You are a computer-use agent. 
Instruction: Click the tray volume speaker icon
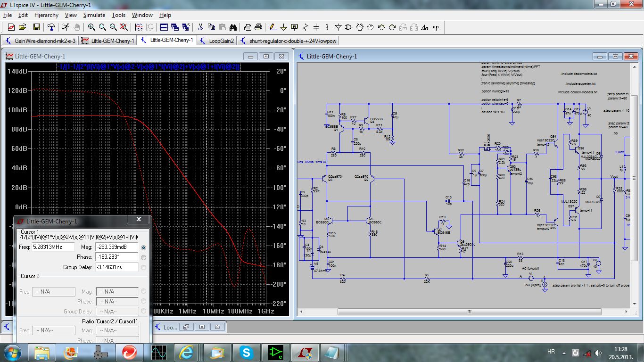click(x=599, y=353)
